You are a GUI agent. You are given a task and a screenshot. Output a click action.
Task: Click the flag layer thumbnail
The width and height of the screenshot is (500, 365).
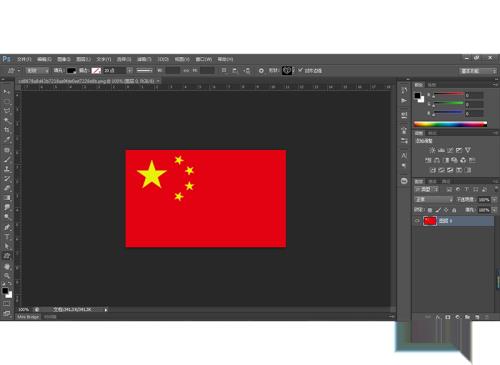(430, 221)
